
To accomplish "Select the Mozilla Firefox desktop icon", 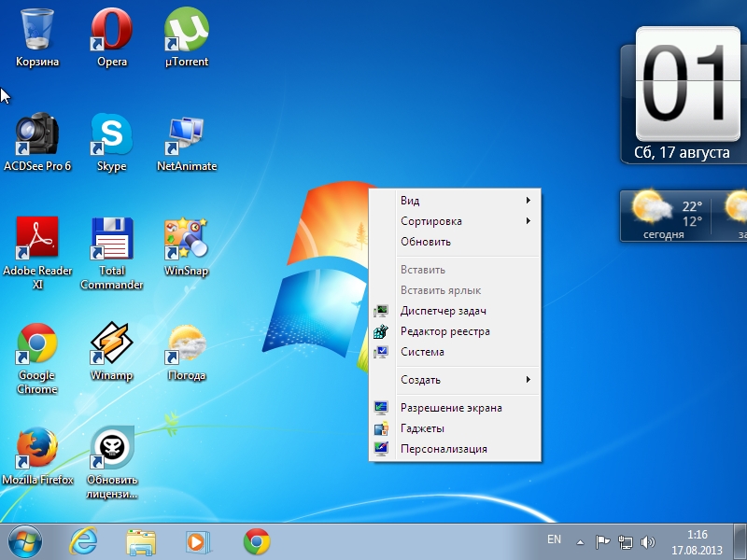I will (37, 456).
